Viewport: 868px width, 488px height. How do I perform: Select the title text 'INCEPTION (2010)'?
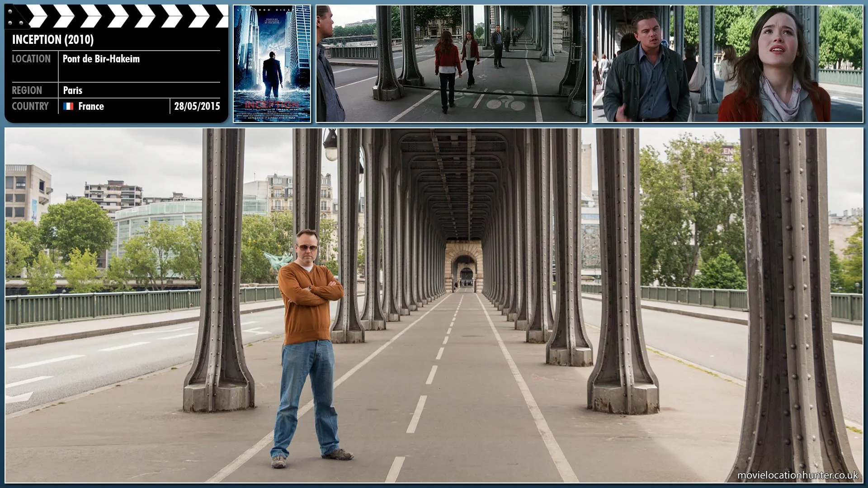[53, 40]
